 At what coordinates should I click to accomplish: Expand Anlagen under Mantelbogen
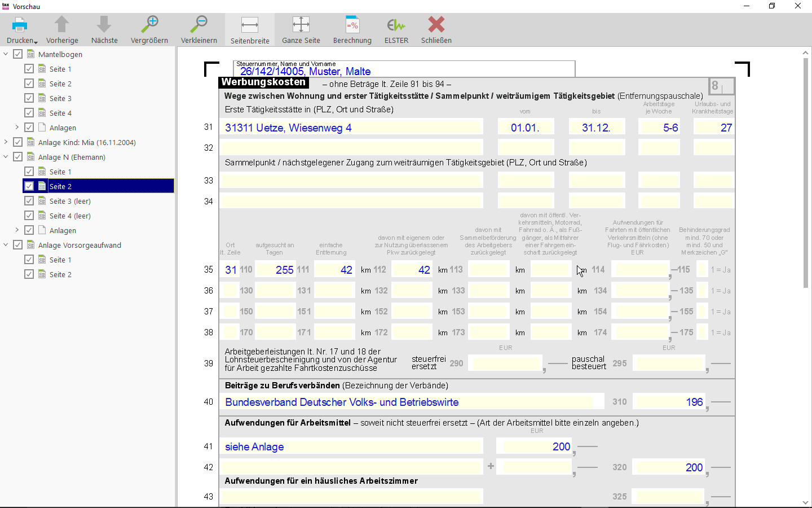tap(17, 128)
